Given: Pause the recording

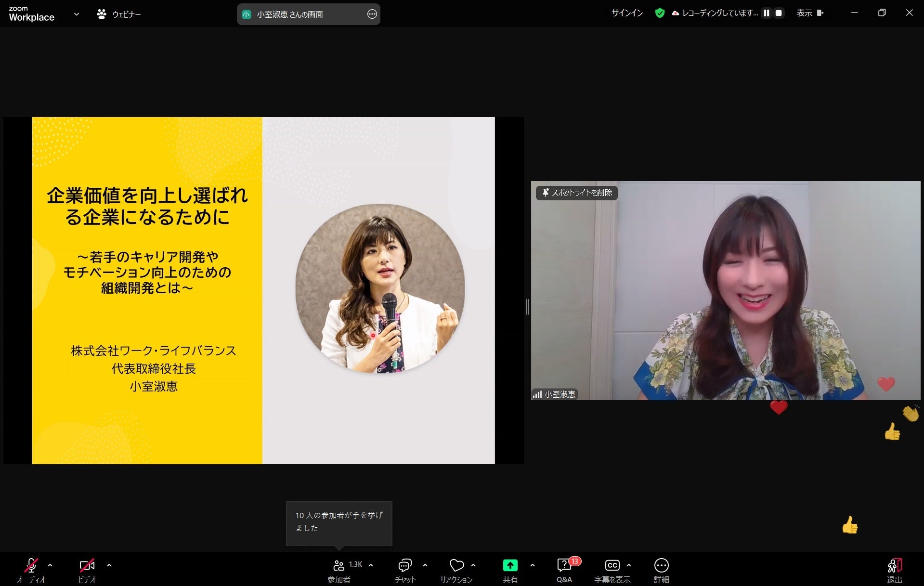Looking at the screenshot, I should (767, 13).
